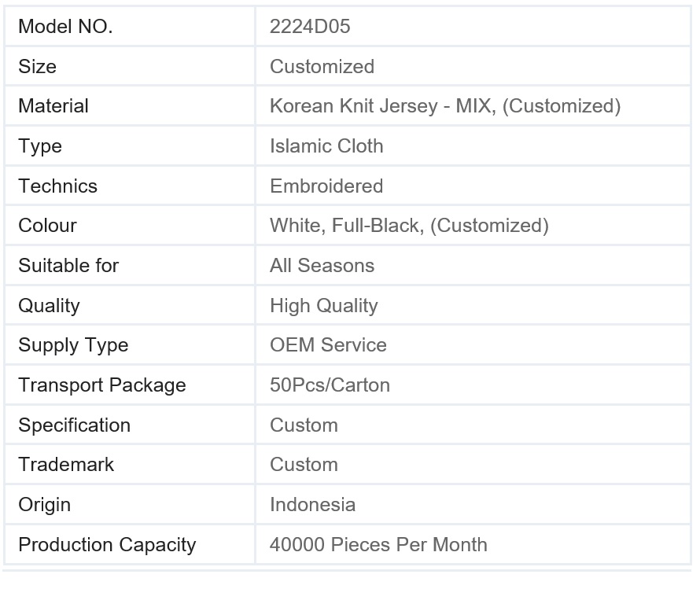Select the OEM Service supply type

328,344
